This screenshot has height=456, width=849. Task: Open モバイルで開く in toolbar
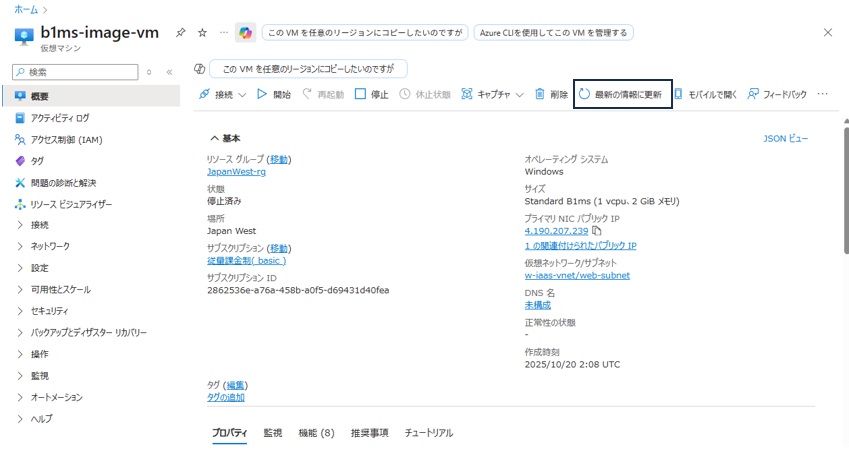click(x=706, y=94)
